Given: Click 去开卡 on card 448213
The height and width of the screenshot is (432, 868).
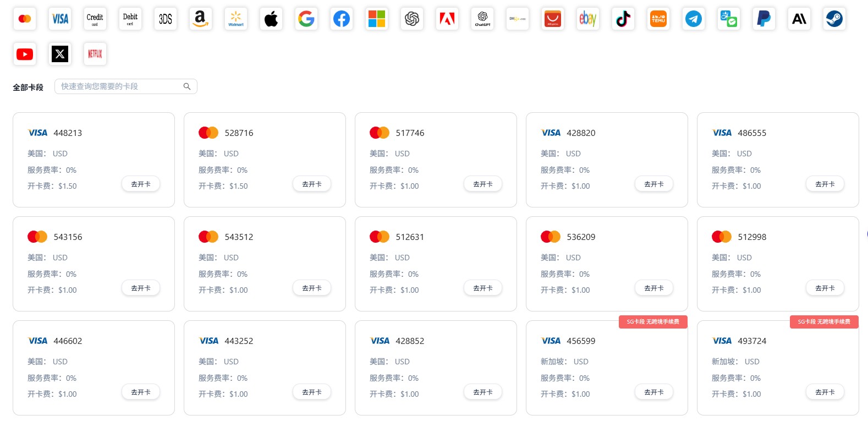Looking at the screenshot, I should [141, 184].
